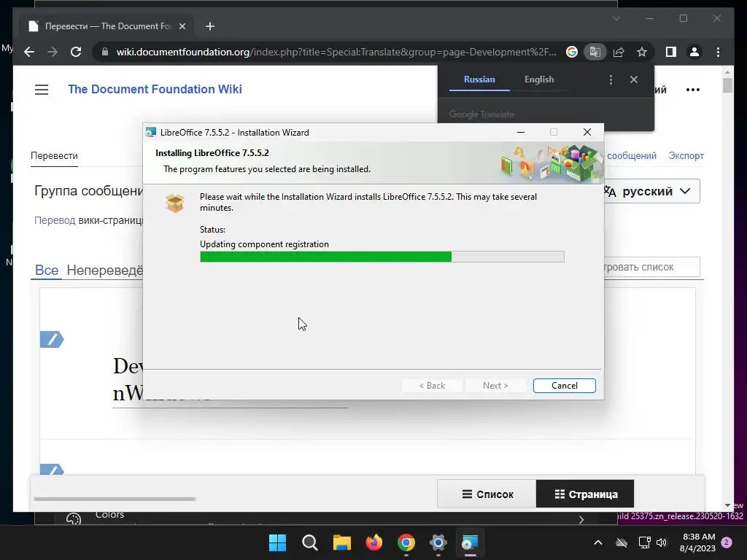Click the first blue edit pencil marker
Viewport: 747px width, 560px height.
coord(52,339)
